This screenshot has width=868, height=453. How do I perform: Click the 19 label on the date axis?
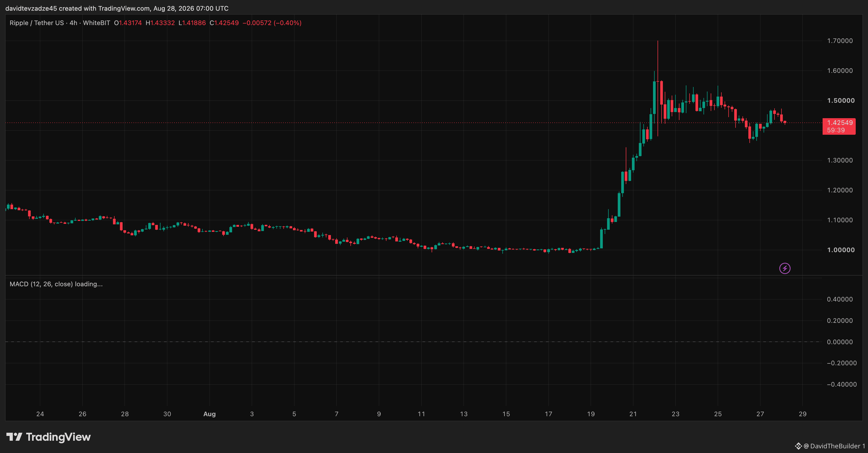pos(591,414)
